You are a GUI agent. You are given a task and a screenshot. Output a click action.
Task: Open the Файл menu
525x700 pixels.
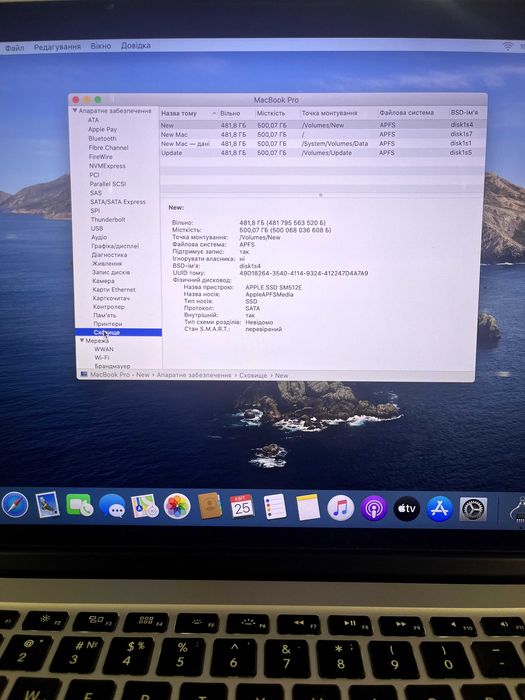pos(14,47)
